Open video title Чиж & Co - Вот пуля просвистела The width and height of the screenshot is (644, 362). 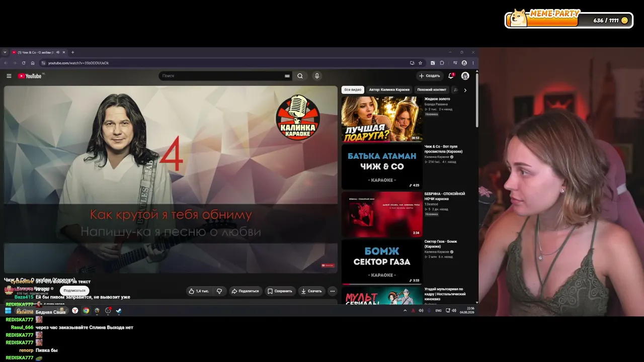click(x=443, y=149)
